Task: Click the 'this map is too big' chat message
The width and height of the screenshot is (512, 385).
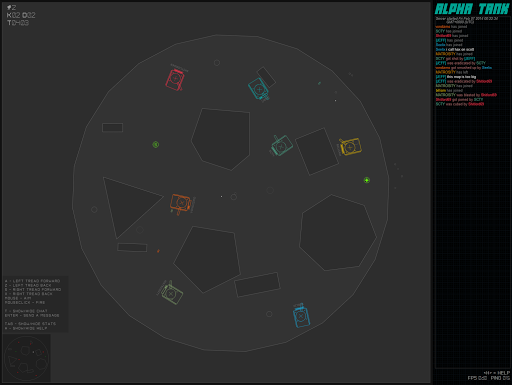Action: click(x=461, y=77)
